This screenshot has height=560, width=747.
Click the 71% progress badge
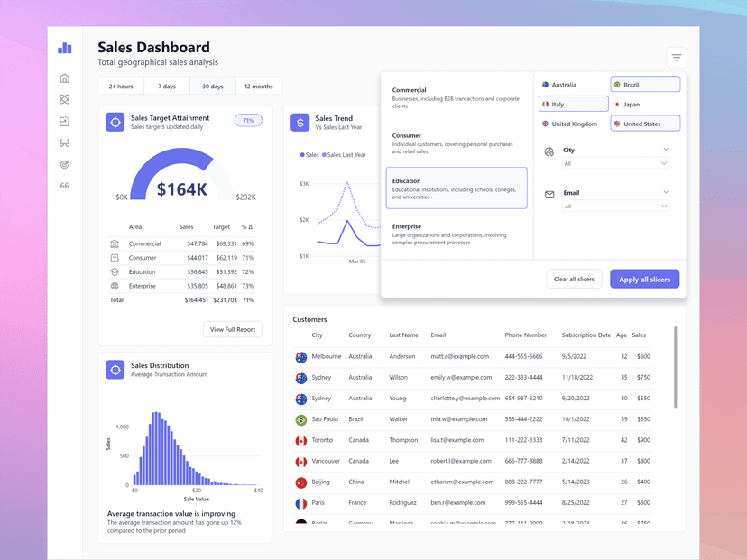click(248, 119)
